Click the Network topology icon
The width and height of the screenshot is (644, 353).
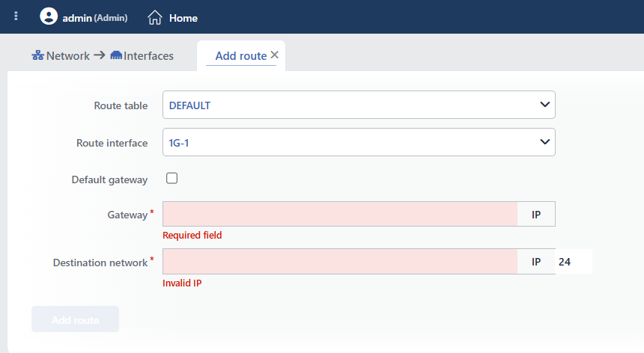click(x=37, y=55)
